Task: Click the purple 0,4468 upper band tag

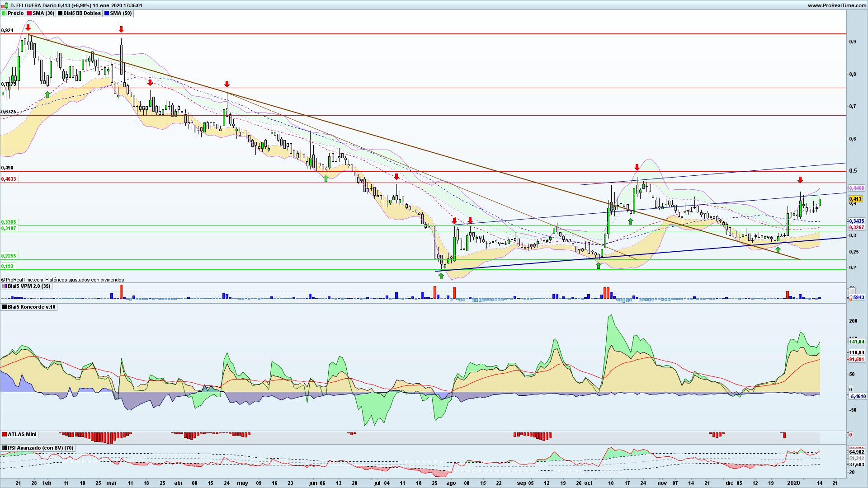Action: coord(857,188)
